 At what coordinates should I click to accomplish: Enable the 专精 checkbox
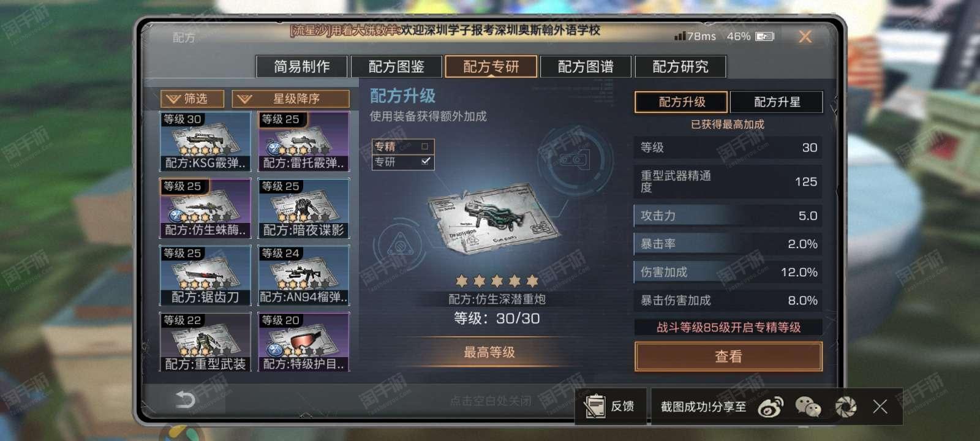[424, 146]
